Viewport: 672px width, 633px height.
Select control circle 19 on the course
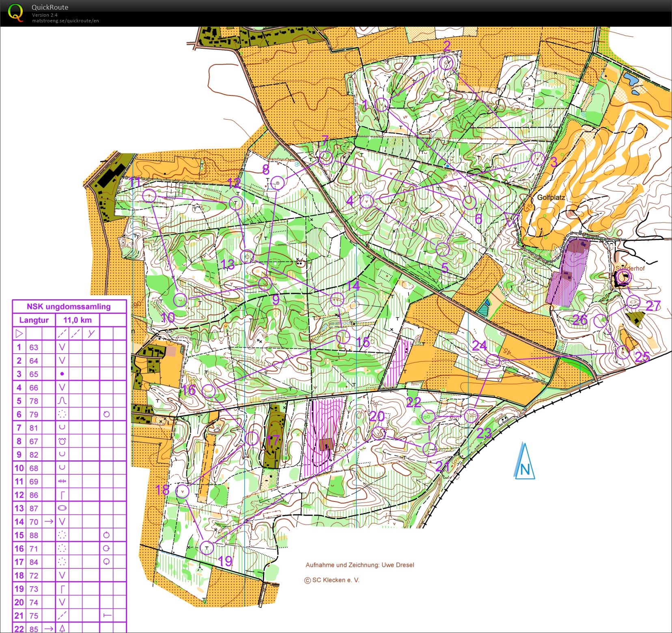pos(207,547)
